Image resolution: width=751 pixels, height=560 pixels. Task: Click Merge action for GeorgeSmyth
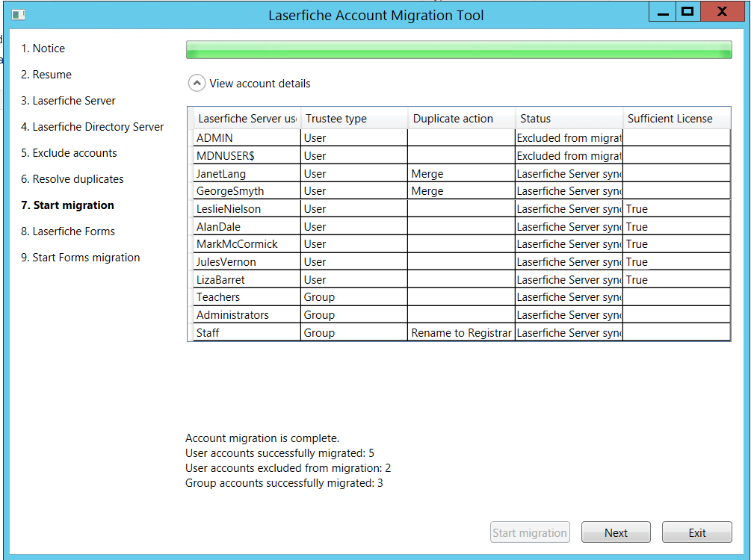pyautogui.click(x=461, y=191)
